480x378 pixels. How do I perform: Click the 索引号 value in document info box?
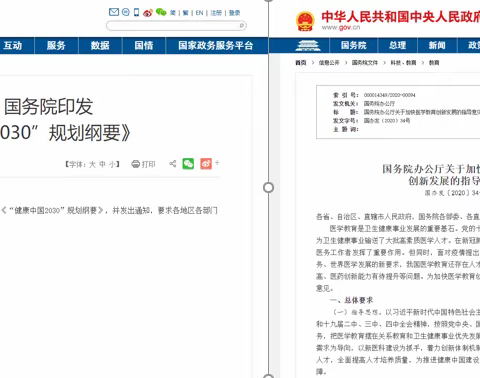coord(389,95)
